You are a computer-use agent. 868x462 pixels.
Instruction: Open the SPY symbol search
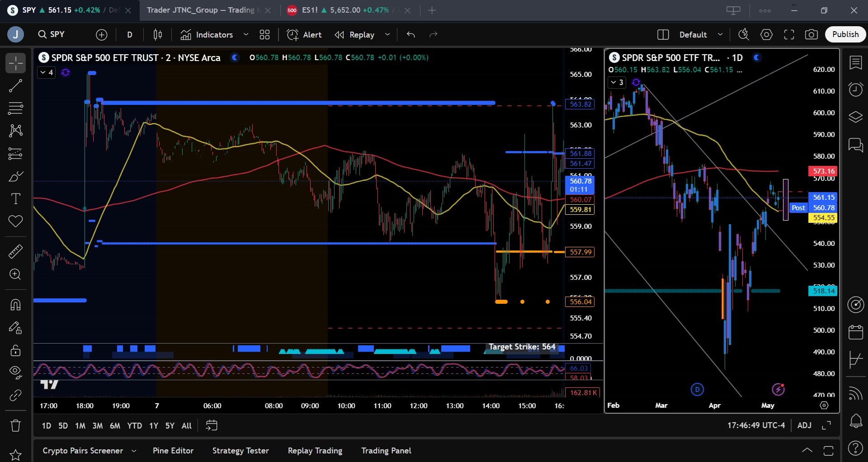[x=52, y=34]
